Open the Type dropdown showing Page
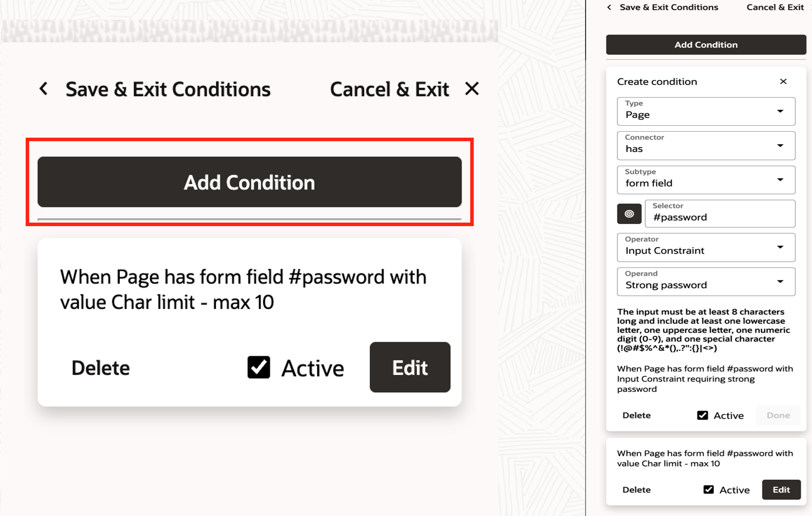The height and width of the screenshot is (516, 812). [x=706, y=111]
